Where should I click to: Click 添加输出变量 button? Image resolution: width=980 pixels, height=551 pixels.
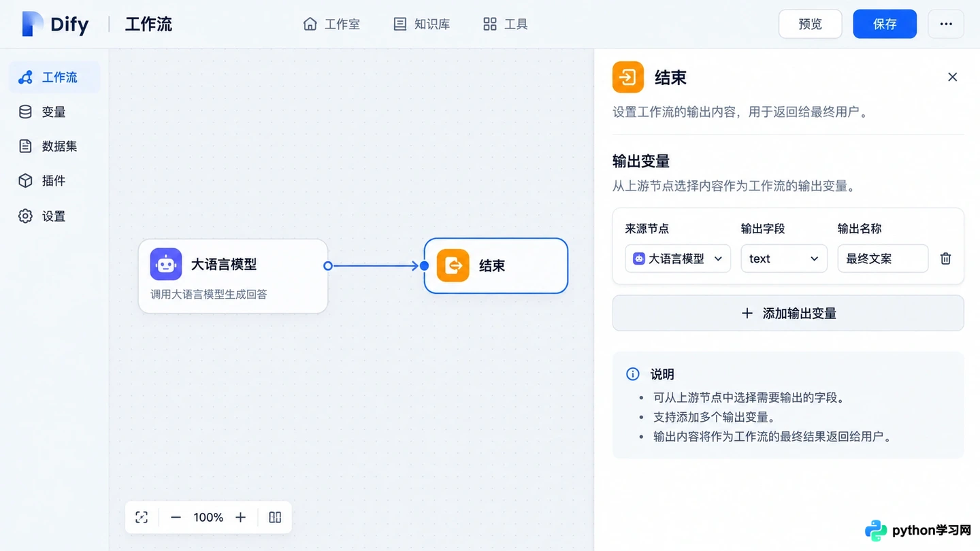(x=788, y=313)
